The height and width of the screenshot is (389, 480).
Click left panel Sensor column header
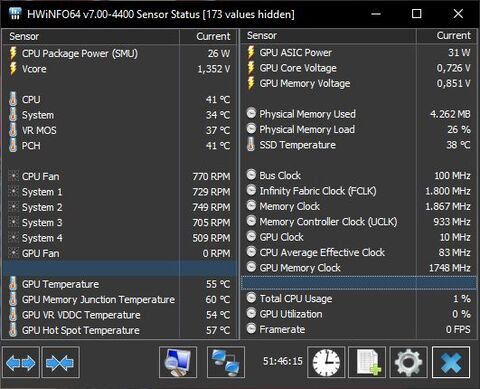tap(91, 36)
